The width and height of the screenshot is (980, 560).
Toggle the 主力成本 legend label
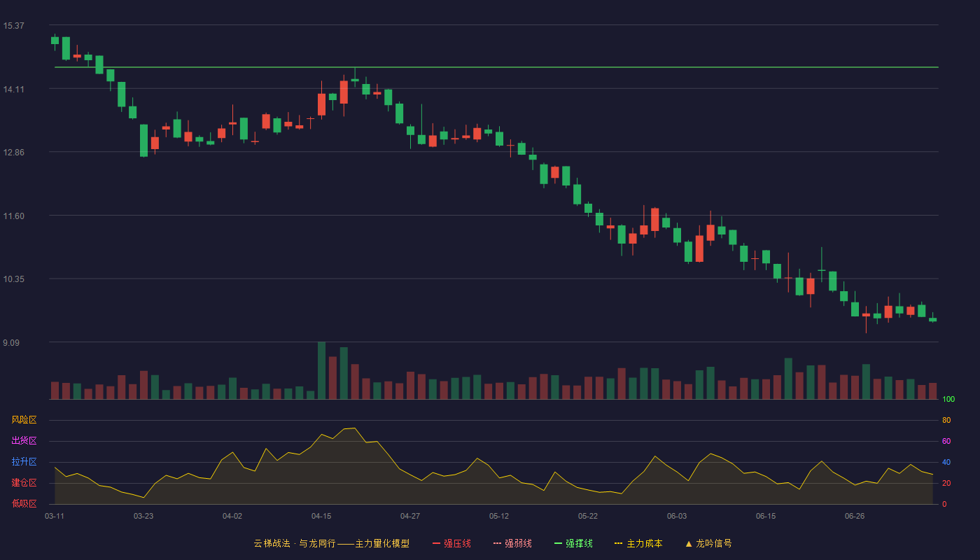tap(644, 543)
